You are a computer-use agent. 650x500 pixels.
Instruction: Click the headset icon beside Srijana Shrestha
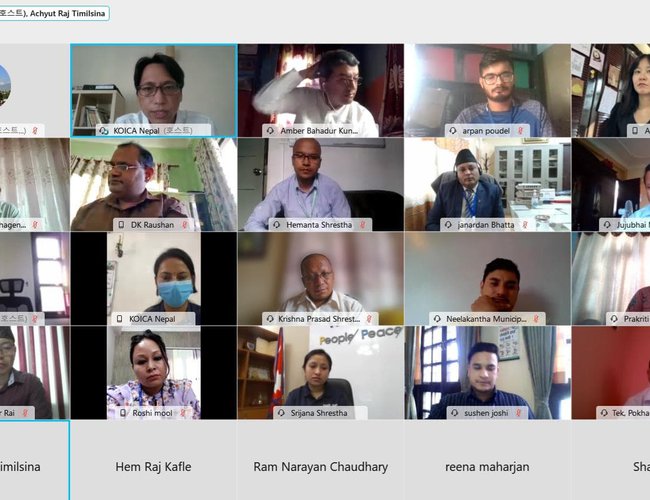pos(281,413)
